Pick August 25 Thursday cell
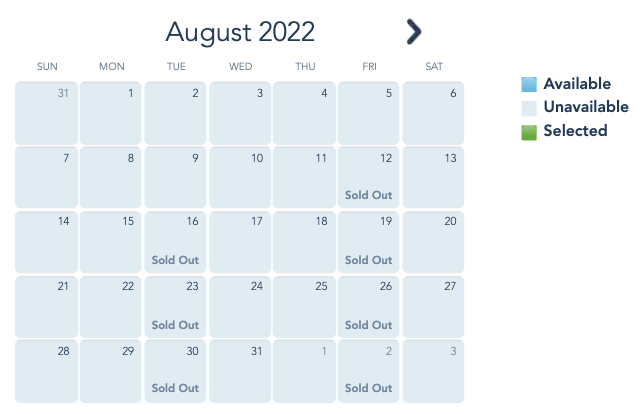The width and height of the screenshot is (640, 416). (304, 306)
